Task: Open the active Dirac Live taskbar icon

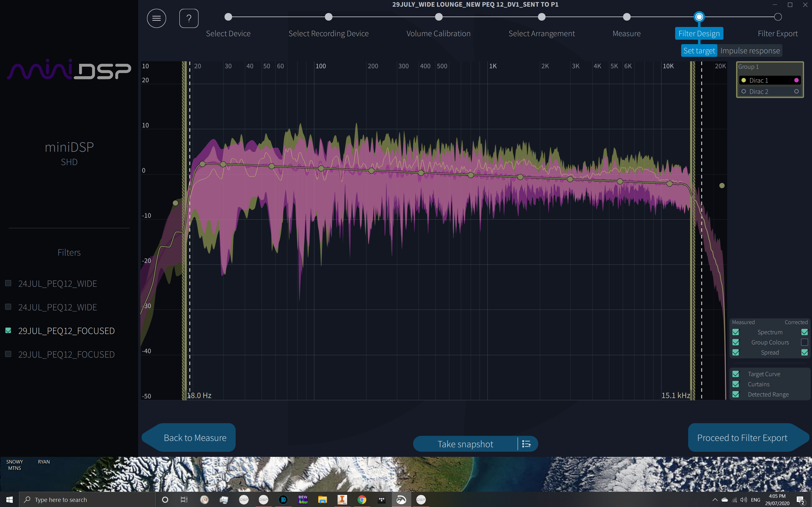Action: point(401,500)
